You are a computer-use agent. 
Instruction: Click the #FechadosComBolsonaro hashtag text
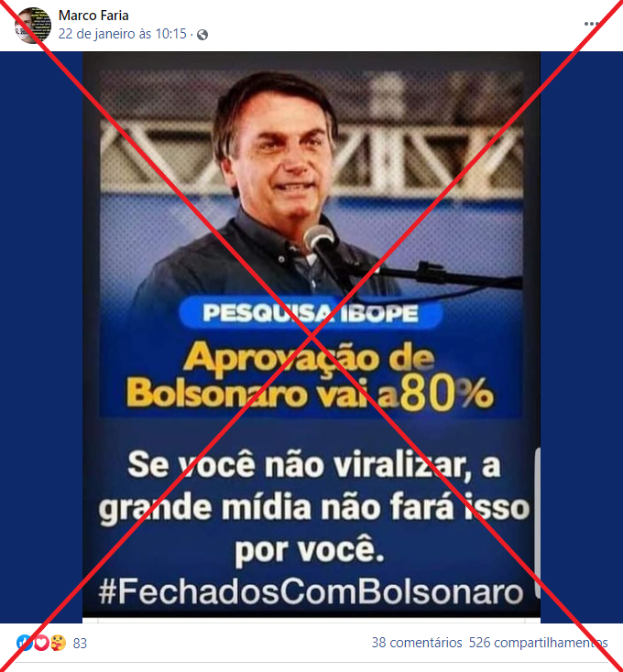point(311,591)
